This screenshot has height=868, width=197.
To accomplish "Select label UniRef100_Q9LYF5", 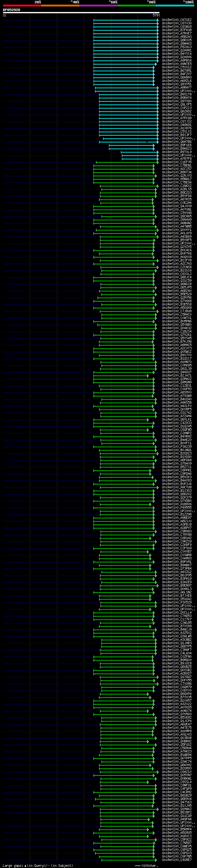I will 177,104.
